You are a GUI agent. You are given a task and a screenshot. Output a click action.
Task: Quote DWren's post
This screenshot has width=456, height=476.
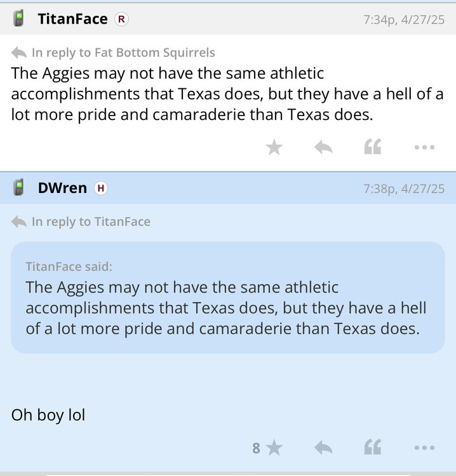(x=373, y=448)
